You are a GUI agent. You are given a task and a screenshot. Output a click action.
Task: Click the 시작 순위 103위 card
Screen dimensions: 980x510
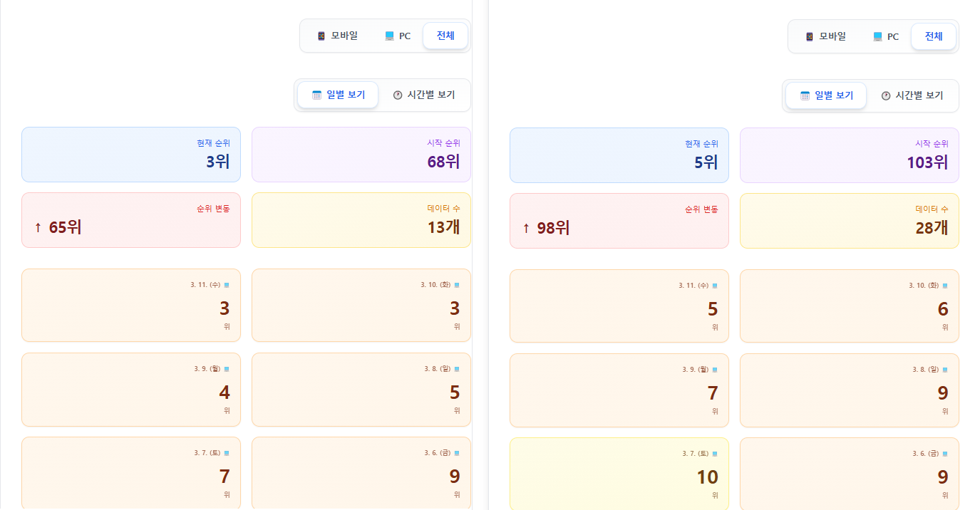click(849, 155)
